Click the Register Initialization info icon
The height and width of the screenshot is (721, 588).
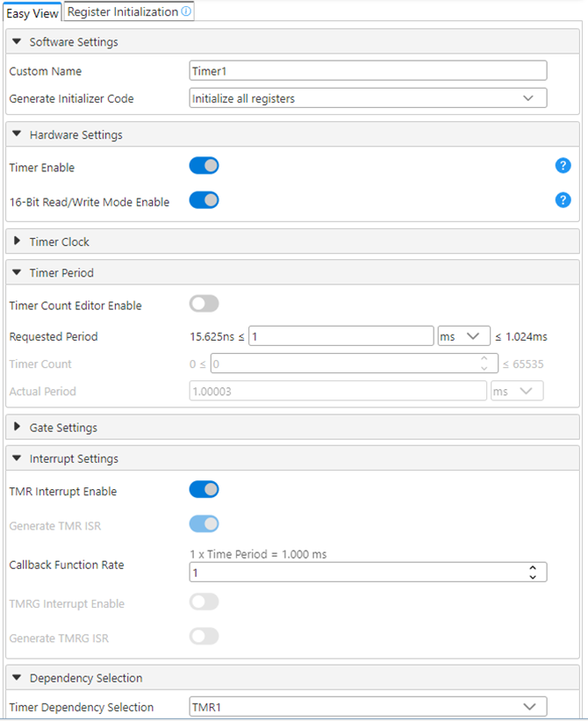click(186, 12)
